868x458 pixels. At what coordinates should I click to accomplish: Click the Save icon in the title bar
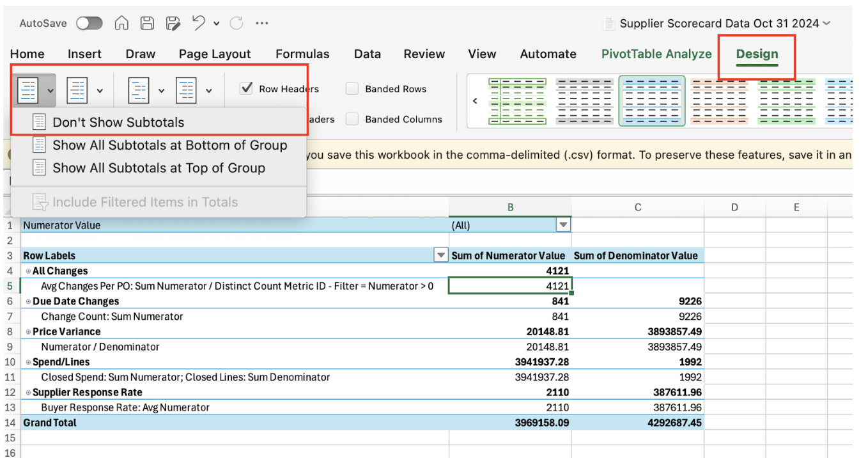(147, 24)
